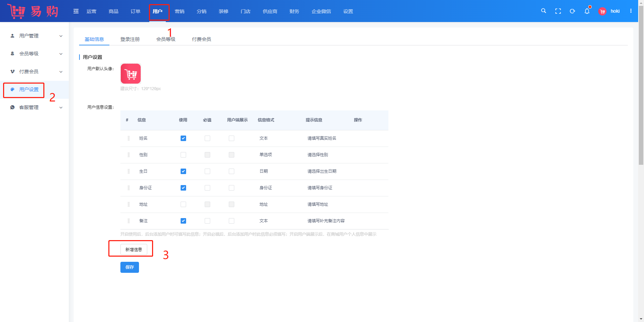Collapse sidebar using the menu fold icon
Viewport: 644px width, 322px height.
tap(76, 11)
